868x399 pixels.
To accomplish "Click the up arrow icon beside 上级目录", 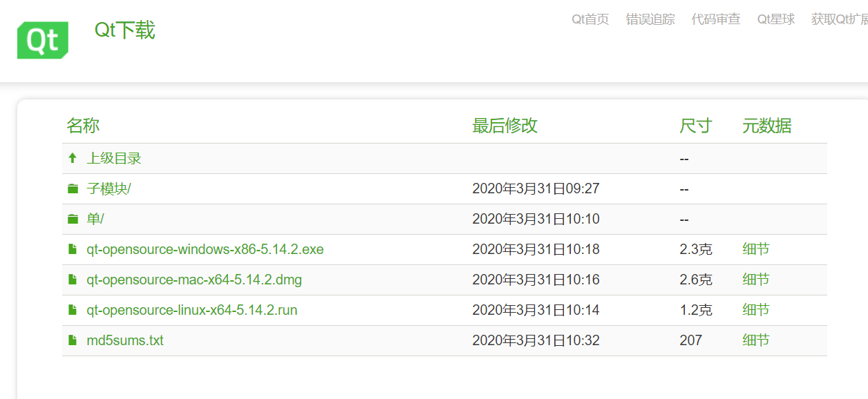I will pos(73,158).
